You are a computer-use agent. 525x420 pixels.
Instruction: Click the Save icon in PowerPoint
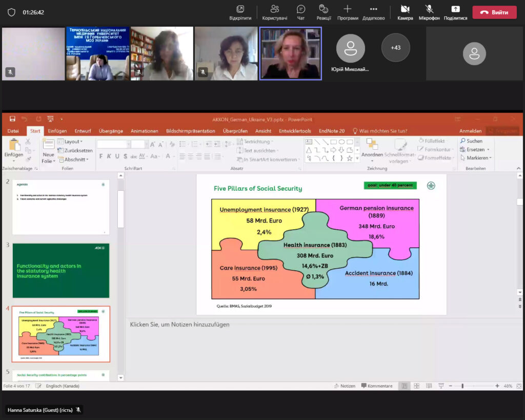[x=12, y=119]
